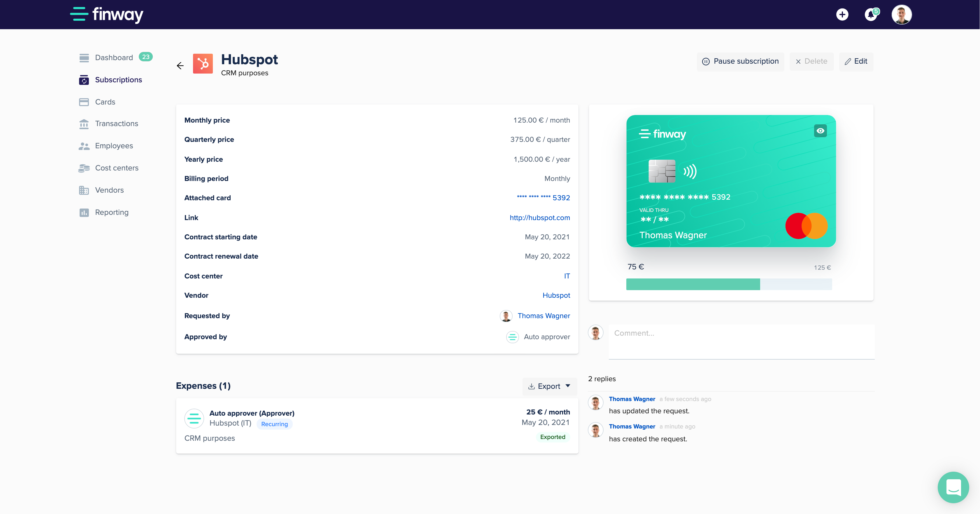
Task: Select the Subscriptions sidebar icon
Action: pyautogui.click(x=84, y=80)
